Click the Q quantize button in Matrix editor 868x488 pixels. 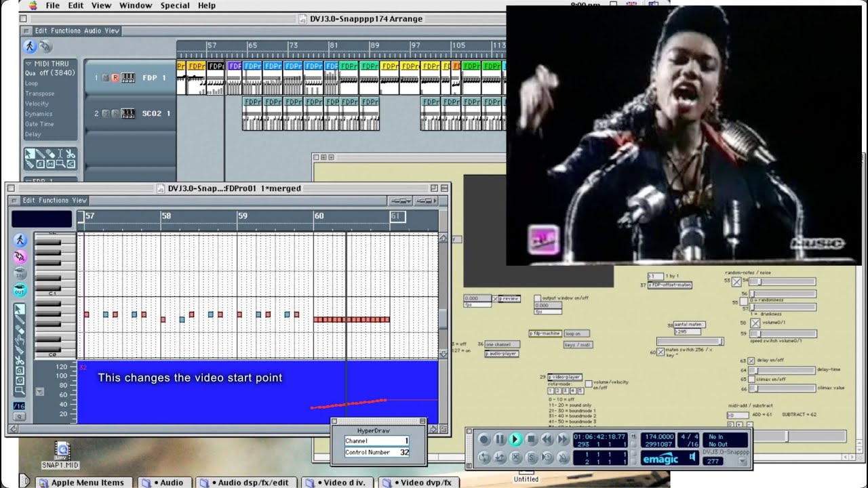point(19,416)
